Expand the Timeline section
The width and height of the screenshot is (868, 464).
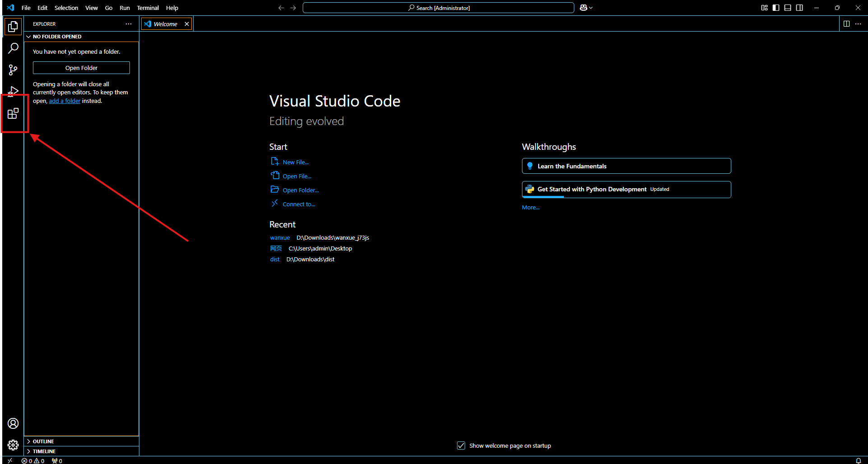pos(44,451)
